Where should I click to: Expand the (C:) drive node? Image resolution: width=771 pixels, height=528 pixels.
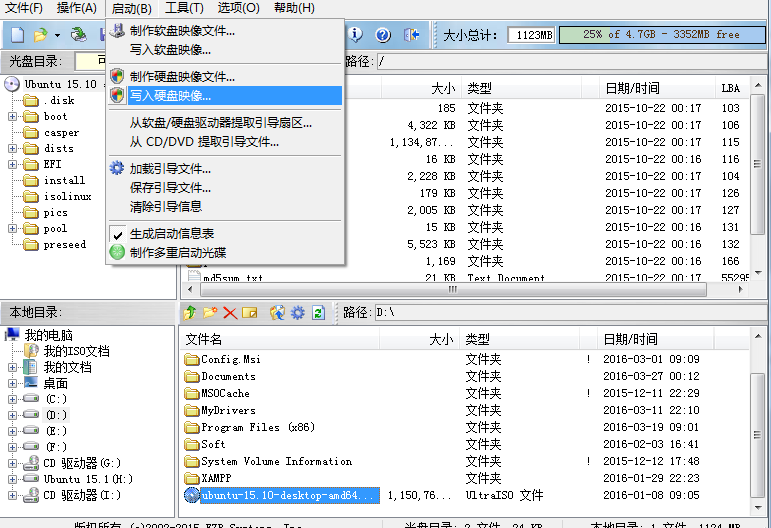[x=12, y=399]
